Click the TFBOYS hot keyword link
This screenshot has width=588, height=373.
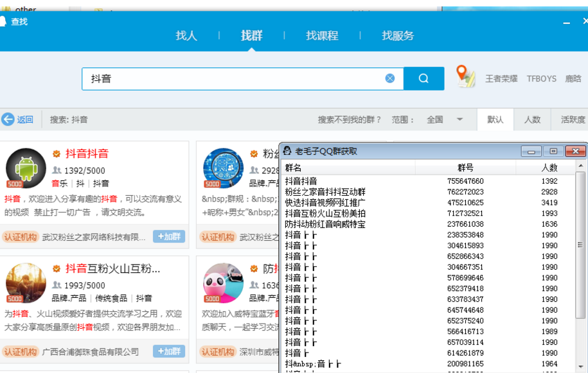(x=542, y=78)
